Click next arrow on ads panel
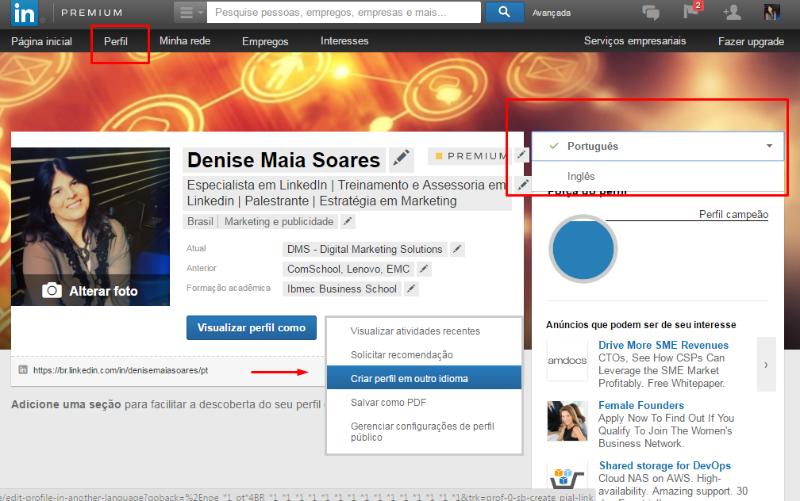Image resolution: width=800 pixels, height=501 pixels. pyautogui.click(x=766, y=364)
